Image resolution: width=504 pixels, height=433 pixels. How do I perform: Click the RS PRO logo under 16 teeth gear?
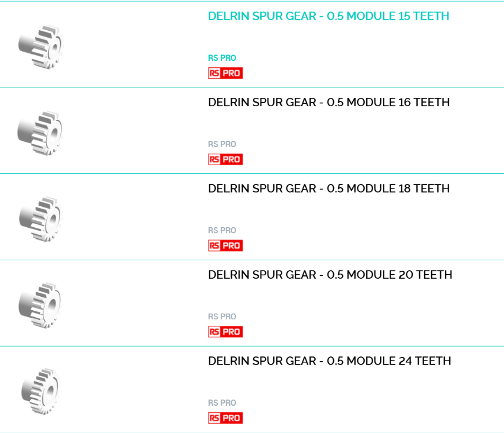(x=225, y=159)
